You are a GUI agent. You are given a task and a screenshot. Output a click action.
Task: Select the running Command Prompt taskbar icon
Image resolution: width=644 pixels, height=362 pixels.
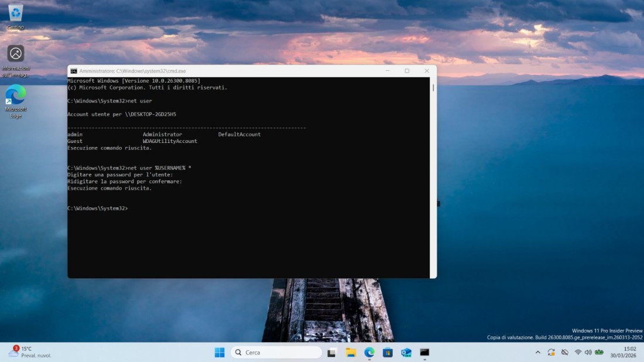(x=424, y=352)
